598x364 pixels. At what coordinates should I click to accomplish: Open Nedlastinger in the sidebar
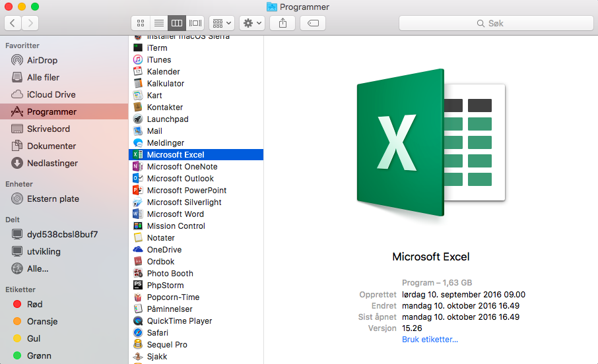pyautogui.click(x=64, y=163)
